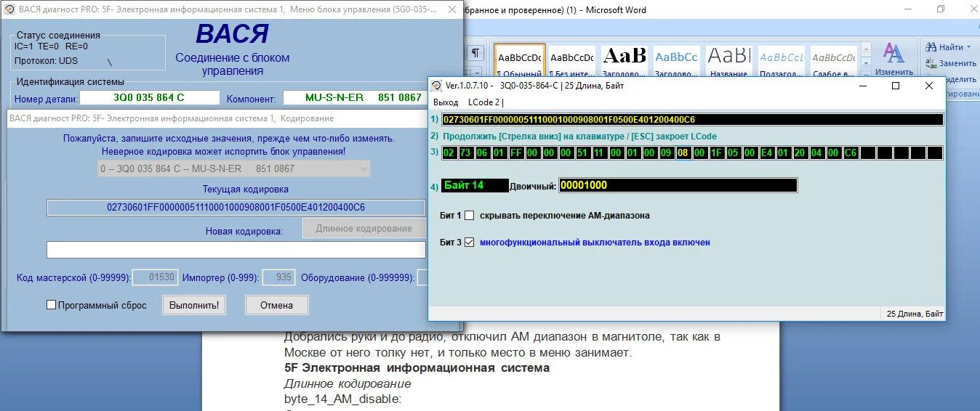The height and width of the screenshot is (411, 980).
Task: Select byte cell 51 in LCode
Action: point(583,153)
